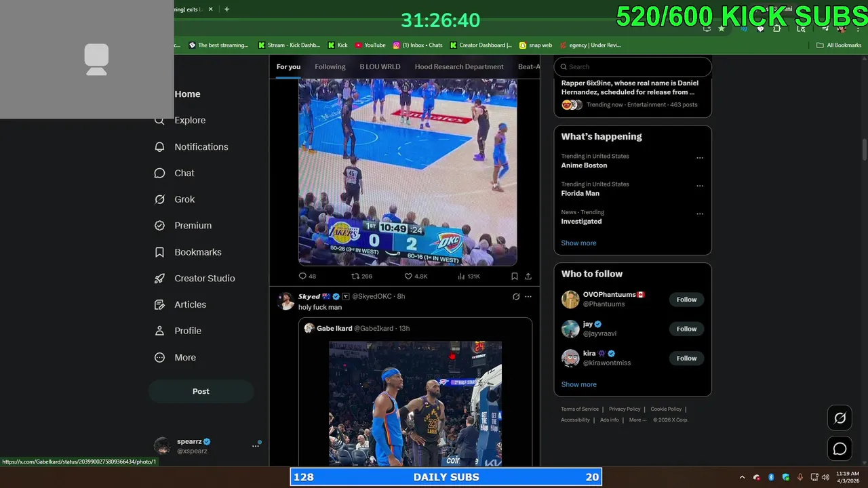Image resolution: width=868 pixels, height=488 pixels.
Task: Open the Anime Boston trending topic
Action: pos(584,165)
